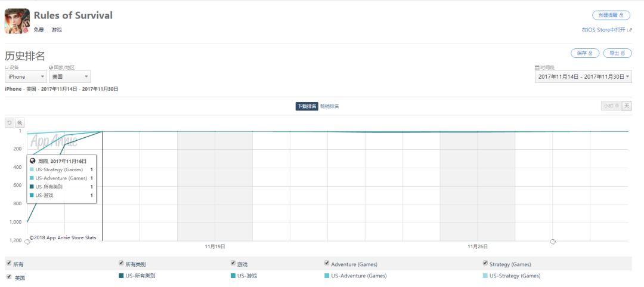Click the 保存 button
Screen dimensions: 644x287
(585, 53)
